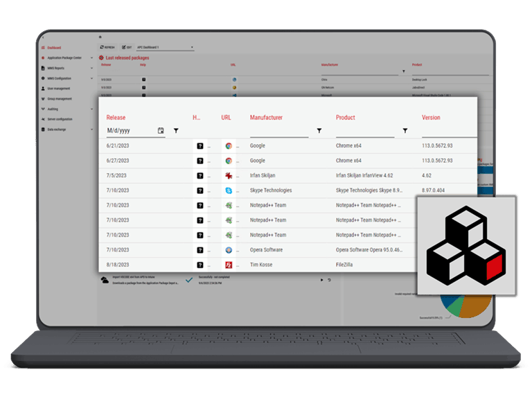Click the Product filter text field
The image size is (532, 399).
pyautogui.click(x=365, y=131)
